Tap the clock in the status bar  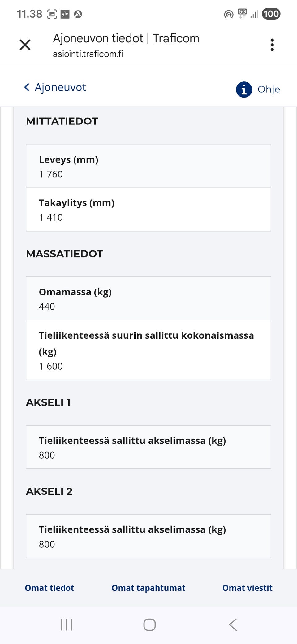coord(30,13)
